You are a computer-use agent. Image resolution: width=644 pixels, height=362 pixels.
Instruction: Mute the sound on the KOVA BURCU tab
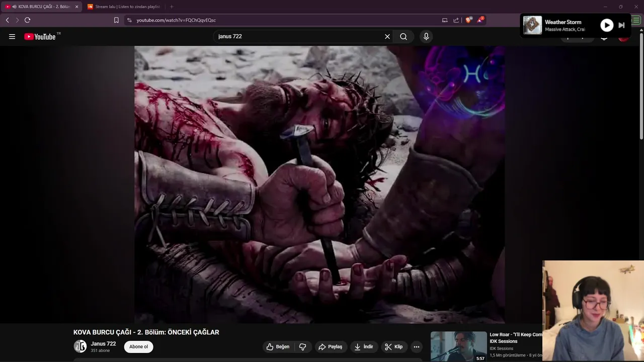[14, 7]
